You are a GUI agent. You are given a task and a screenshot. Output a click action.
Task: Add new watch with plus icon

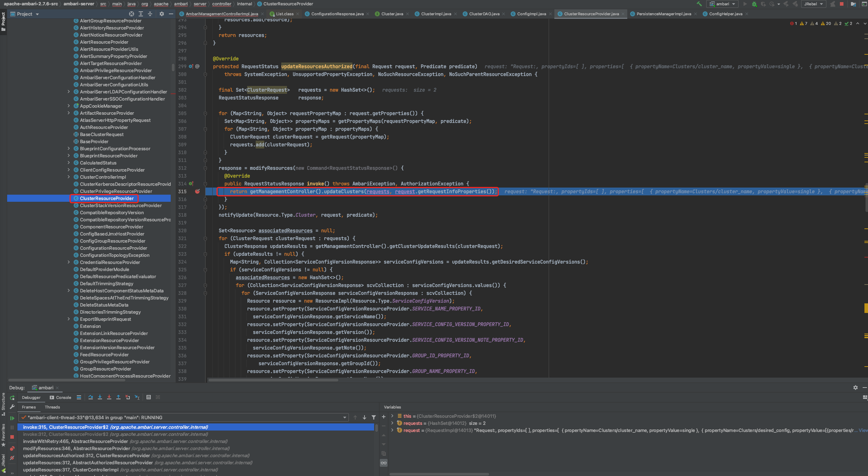[384, 417]
